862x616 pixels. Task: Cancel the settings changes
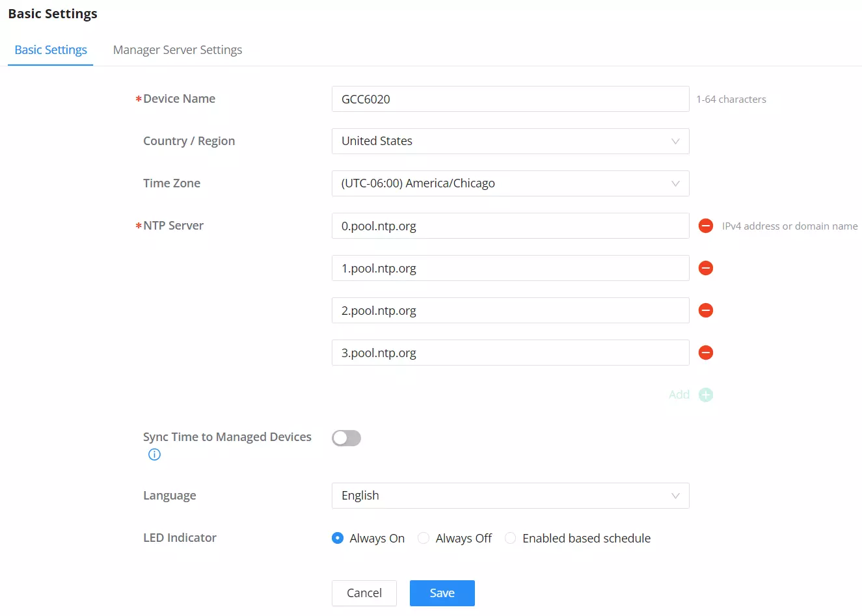364,593
